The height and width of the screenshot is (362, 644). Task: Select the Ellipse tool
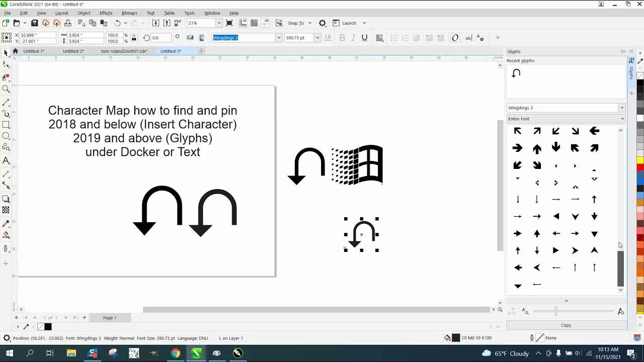pyautogui.click(x=6, y=136)
